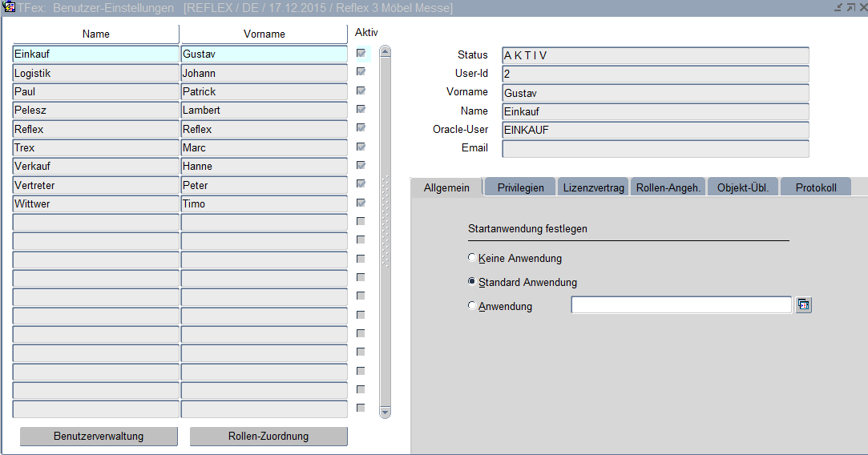Show the Protokoll tab

815,187
